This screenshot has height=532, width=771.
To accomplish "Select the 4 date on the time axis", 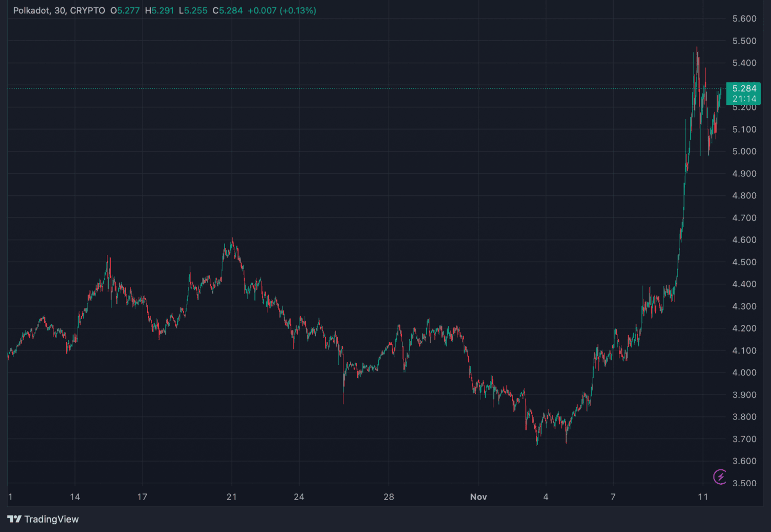I will click(546, 497).
